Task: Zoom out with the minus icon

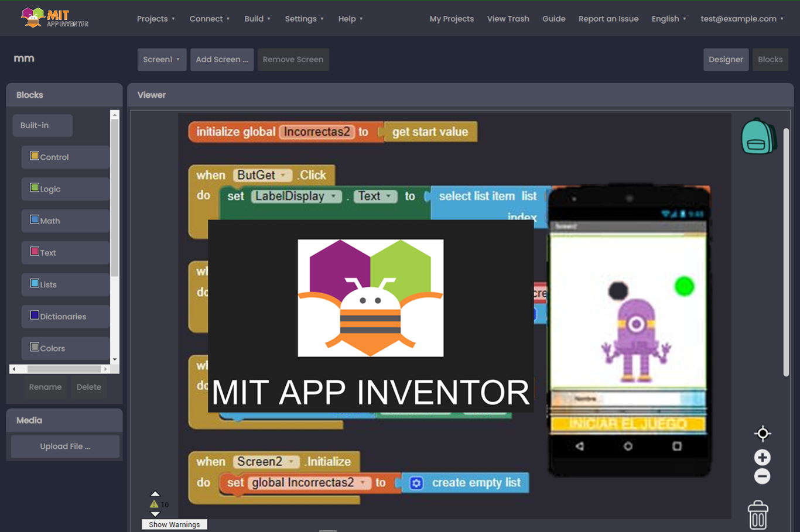Action: click(762, 476)
